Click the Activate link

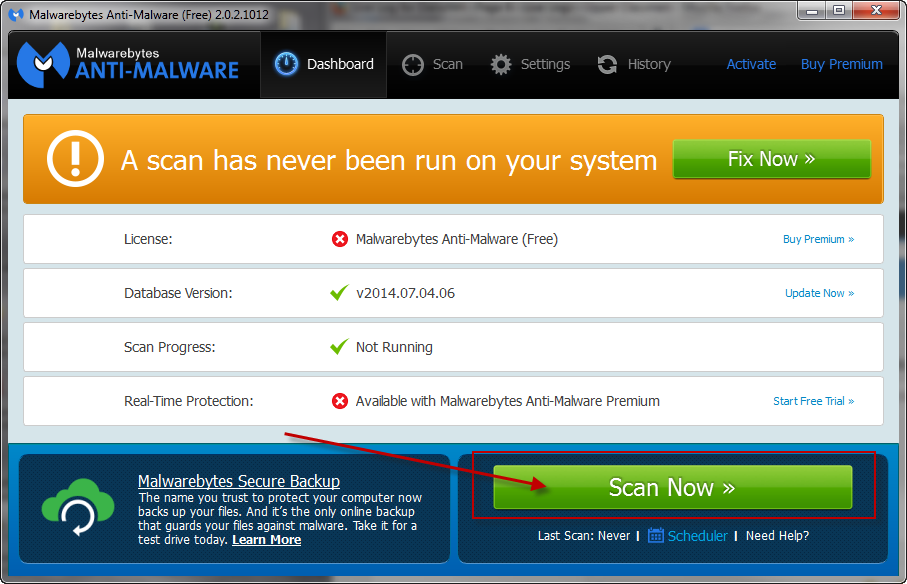coord(751,64)
